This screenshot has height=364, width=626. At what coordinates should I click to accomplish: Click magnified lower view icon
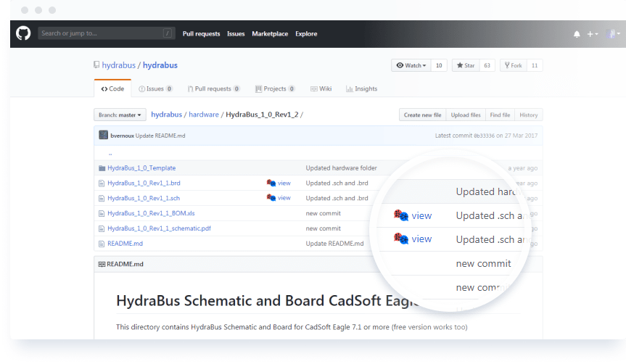(401, 239)
